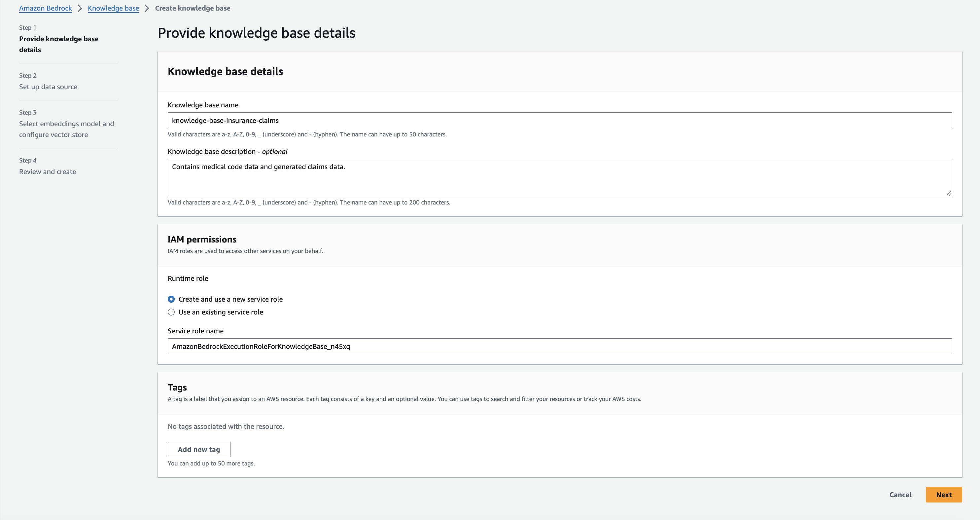Click the IAM permissions section heading
The height and width of the screenshot is (520, 980).
tap(202, 239)
